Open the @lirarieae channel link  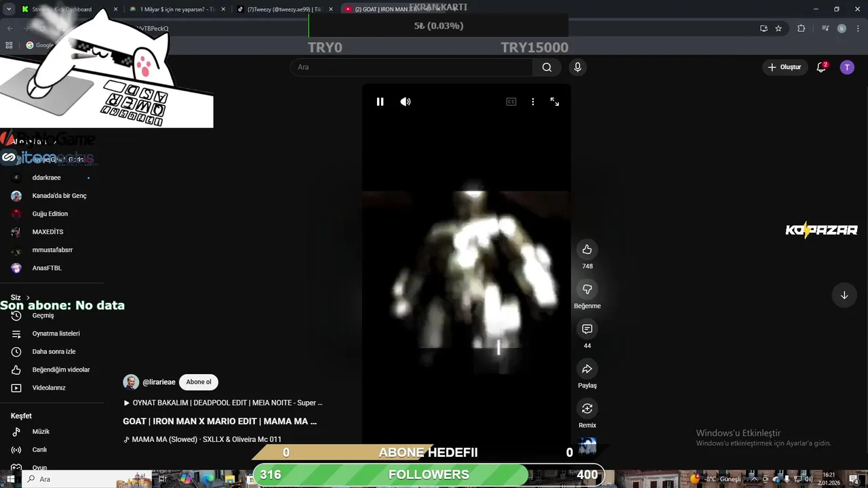[x=159, y=382]
